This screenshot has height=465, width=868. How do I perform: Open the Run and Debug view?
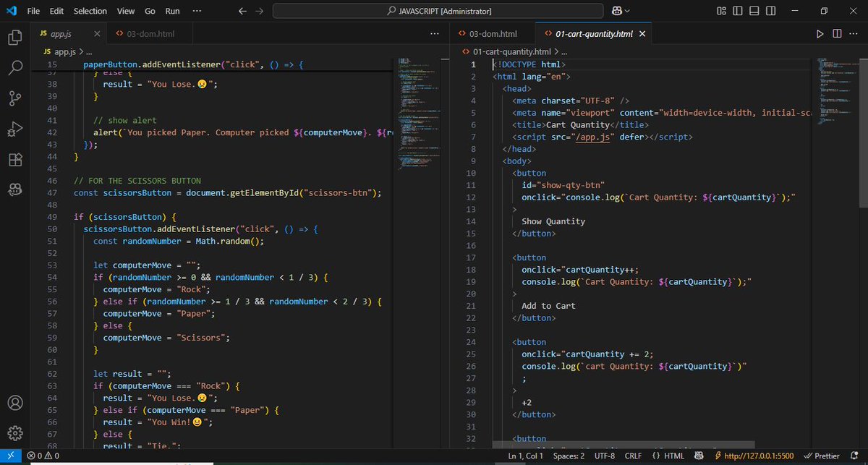14,129
